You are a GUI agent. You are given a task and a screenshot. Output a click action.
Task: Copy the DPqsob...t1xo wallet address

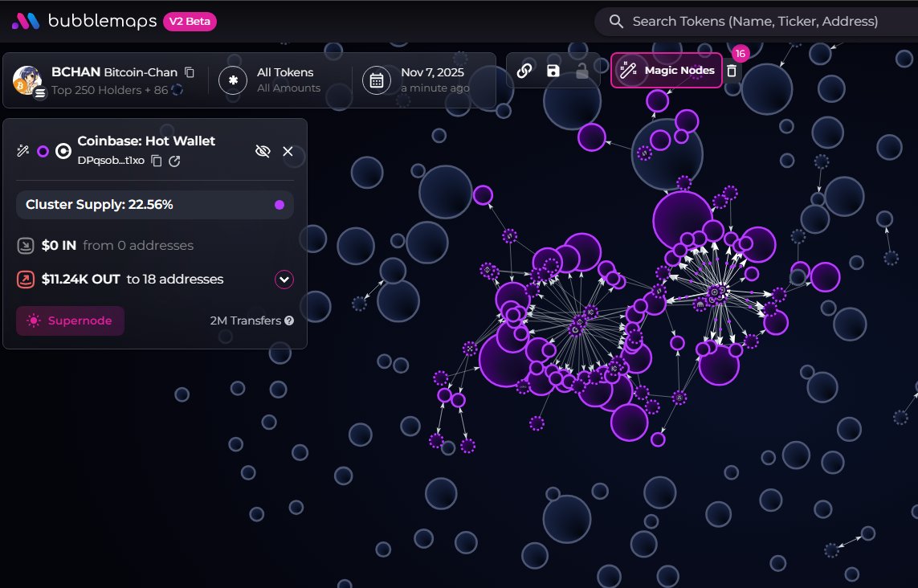pyautogui.click(x=157, y=161)
